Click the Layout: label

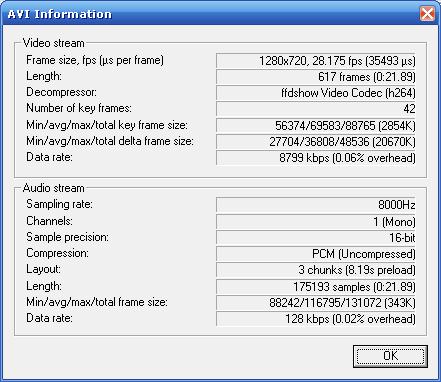[43, 269]
